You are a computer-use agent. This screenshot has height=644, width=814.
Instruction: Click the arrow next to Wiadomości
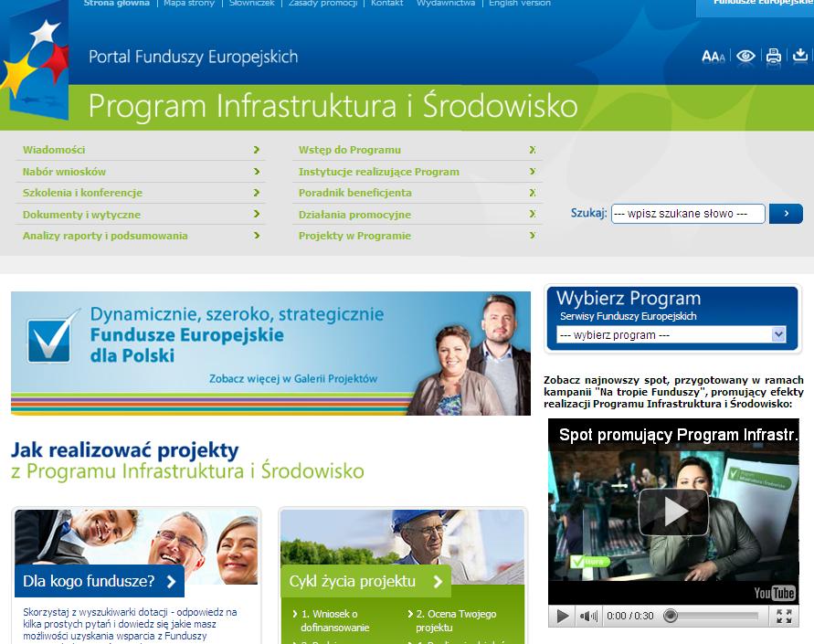(x=256, y=150)
